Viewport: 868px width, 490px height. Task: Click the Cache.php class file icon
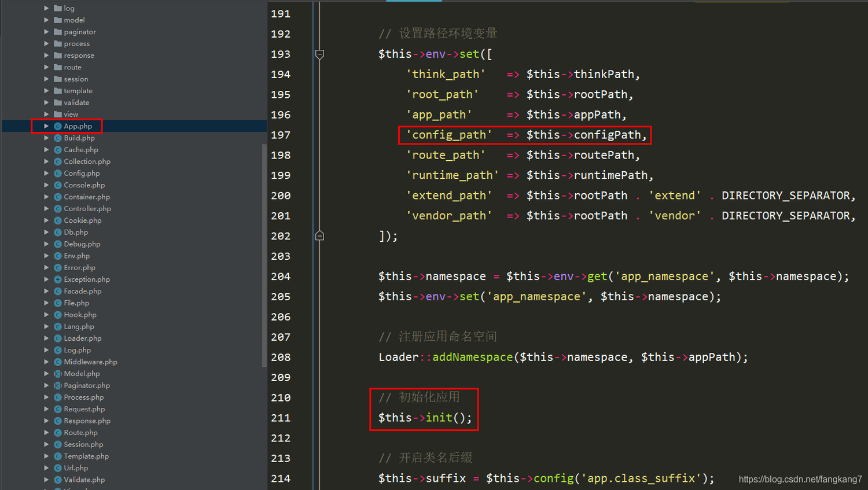(58, 150)
